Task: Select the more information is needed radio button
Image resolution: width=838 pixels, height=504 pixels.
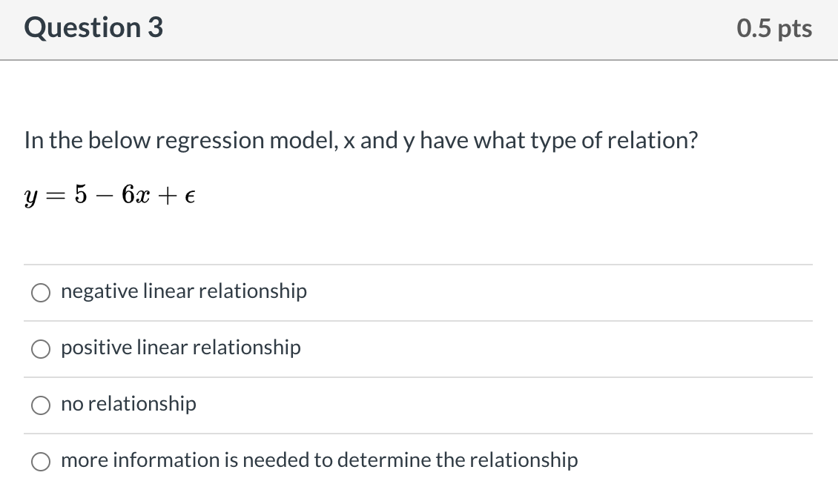Action: click(40, 462)
